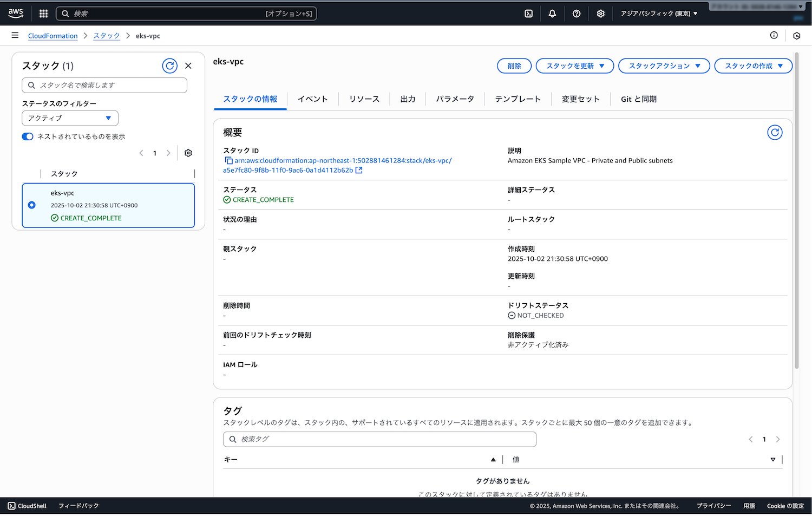812x516 pixels.
Task: Open the help question mark menu
Action: pyautogui.click(x=577, y=14)
